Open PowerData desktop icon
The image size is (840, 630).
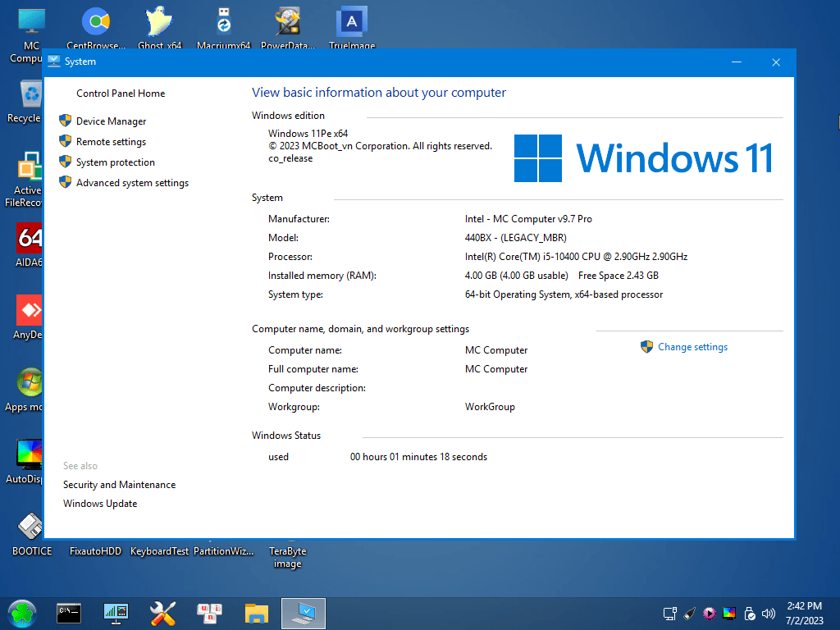(288, 28)
